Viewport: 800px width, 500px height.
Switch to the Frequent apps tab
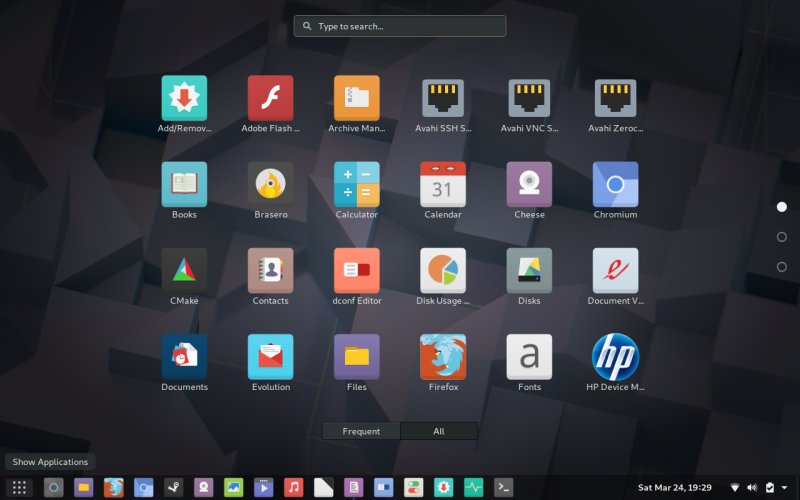361,431
